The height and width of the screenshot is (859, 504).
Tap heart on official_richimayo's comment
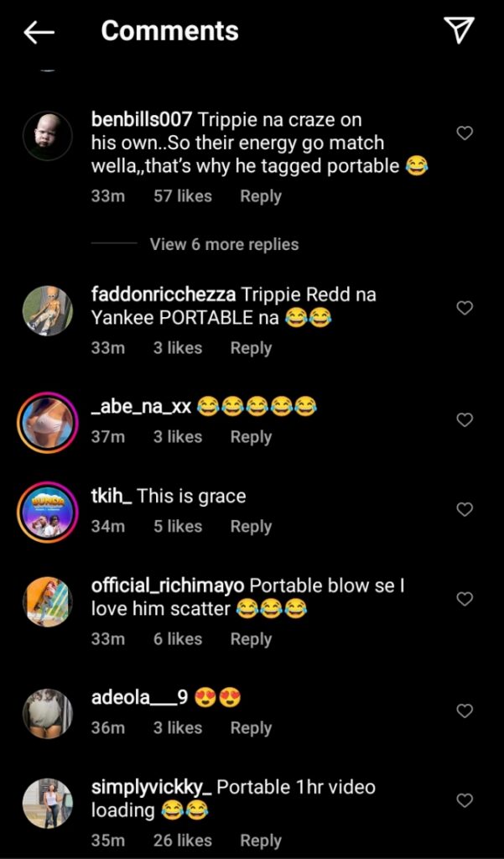coord(464,599)
